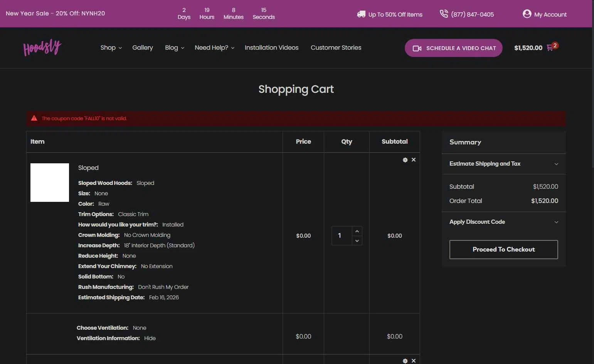Click the My Account user icon
The image size is (594, 364).
click(x=527, y=14)
